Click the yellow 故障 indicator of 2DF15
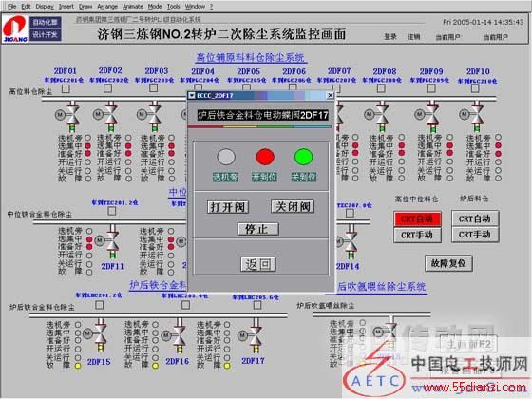Viewport: 532px width, 399px height. [x=78, y=366]
